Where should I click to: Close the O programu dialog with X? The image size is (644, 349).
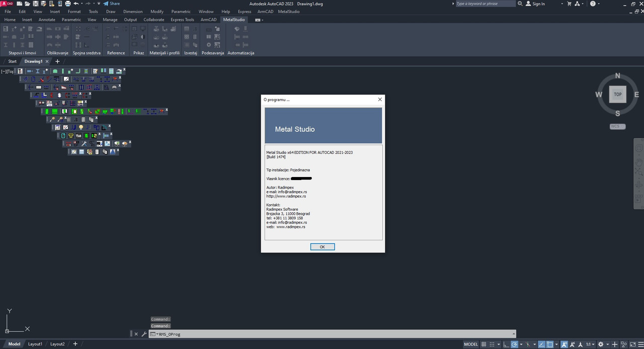point(380,100)
